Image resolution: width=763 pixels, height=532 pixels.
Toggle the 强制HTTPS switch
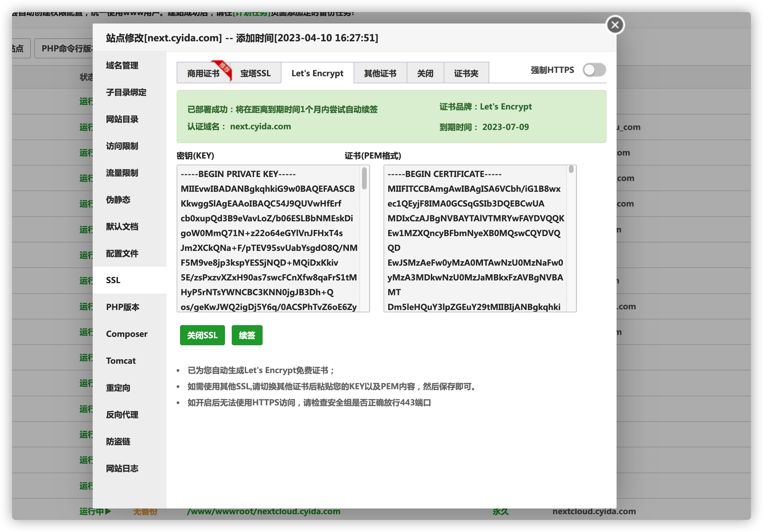pyautogui.click(x=594, y=70)
